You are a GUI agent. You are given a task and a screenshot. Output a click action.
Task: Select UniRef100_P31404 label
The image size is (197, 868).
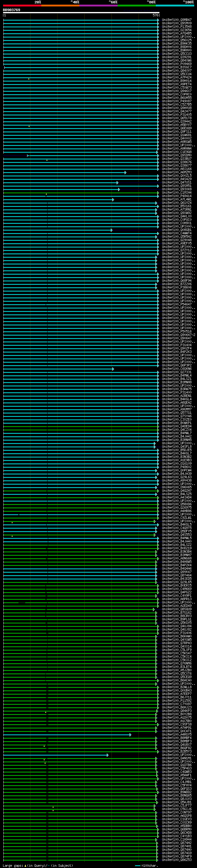[x=177, y=345]
